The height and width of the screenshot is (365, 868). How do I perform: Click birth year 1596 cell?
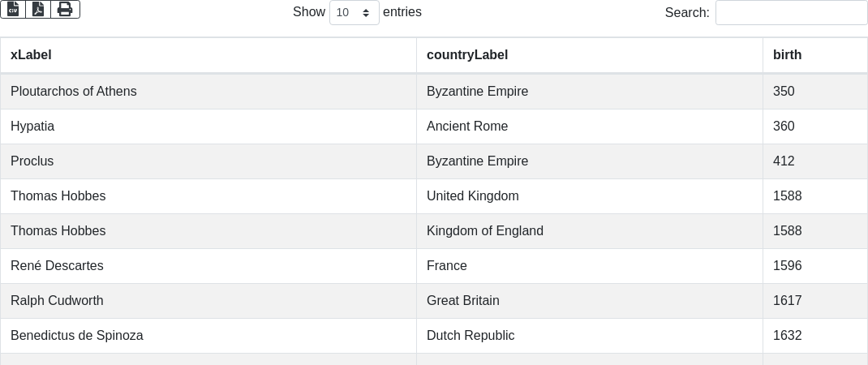(787, 266)
